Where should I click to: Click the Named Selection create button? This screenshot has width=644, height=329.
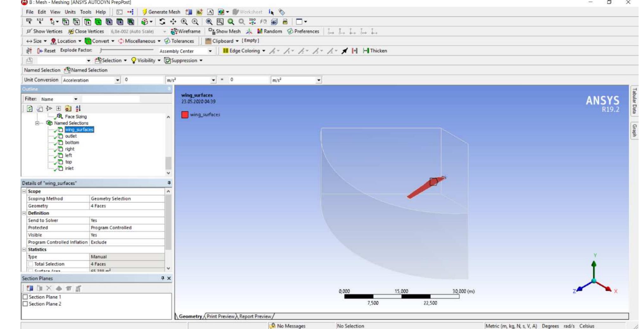tap(86, 70)
